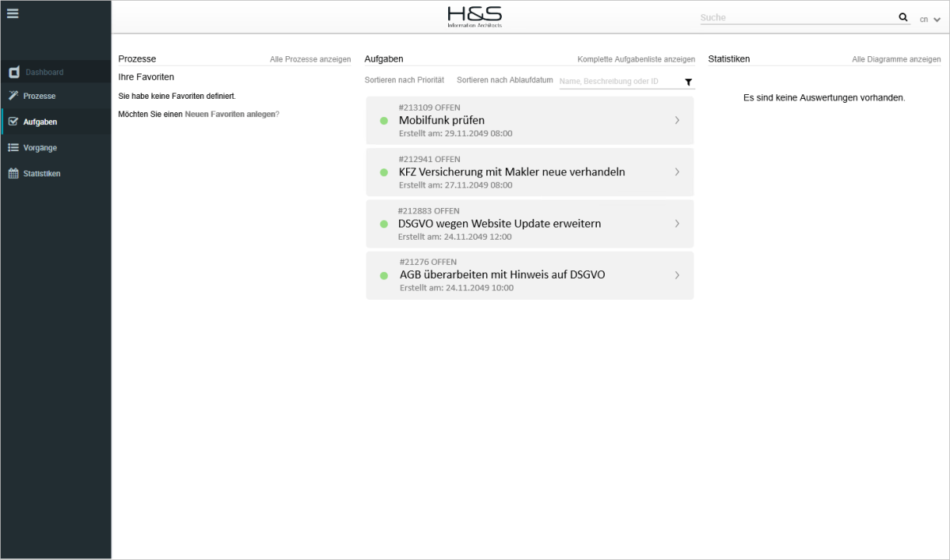Viewport: 950px width, 560px height.
Task: Click Alle Diagramme anzeigen link
Action: point(896,59)
